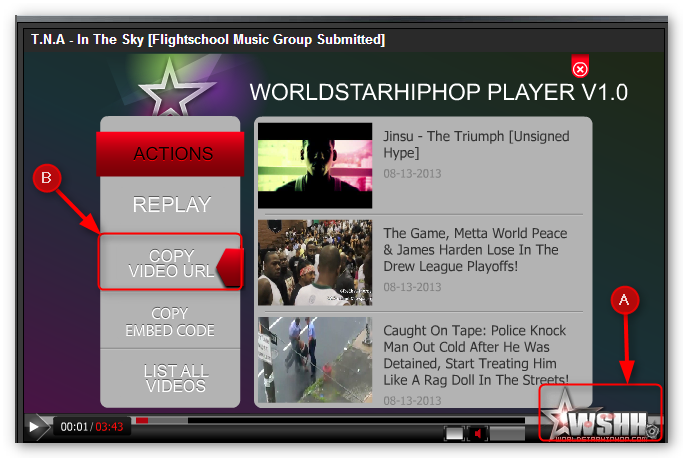Viewport: 683px width, 458px height.
Task: Mute audio using the red speaker icon
Action: coord(477,434)
